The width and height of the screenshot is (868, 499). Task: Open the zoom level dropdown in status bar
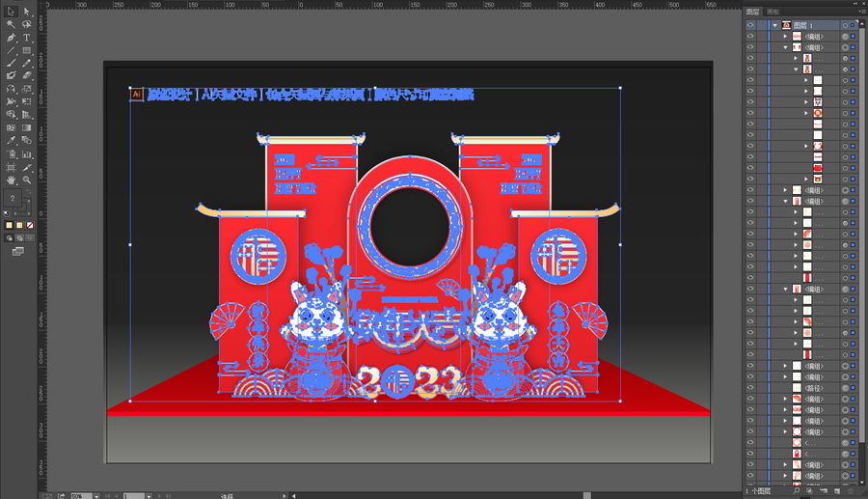tap(96, 496)
